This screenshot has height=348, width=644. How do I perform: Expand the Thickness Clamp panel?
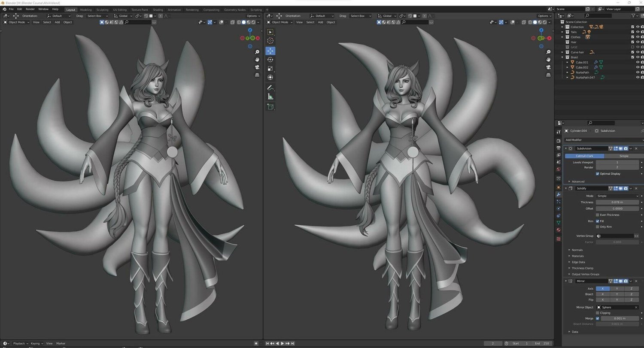[583, 268]
